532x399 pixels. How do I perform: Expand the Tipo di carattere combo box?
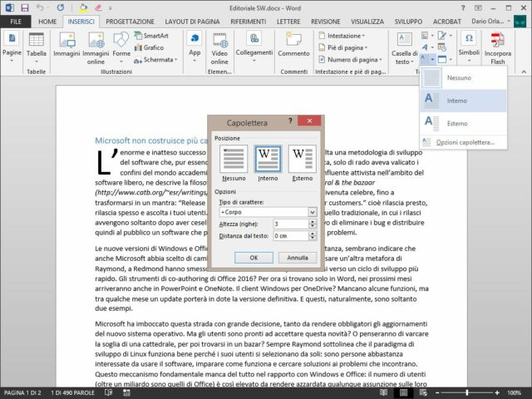pos(312,212)
